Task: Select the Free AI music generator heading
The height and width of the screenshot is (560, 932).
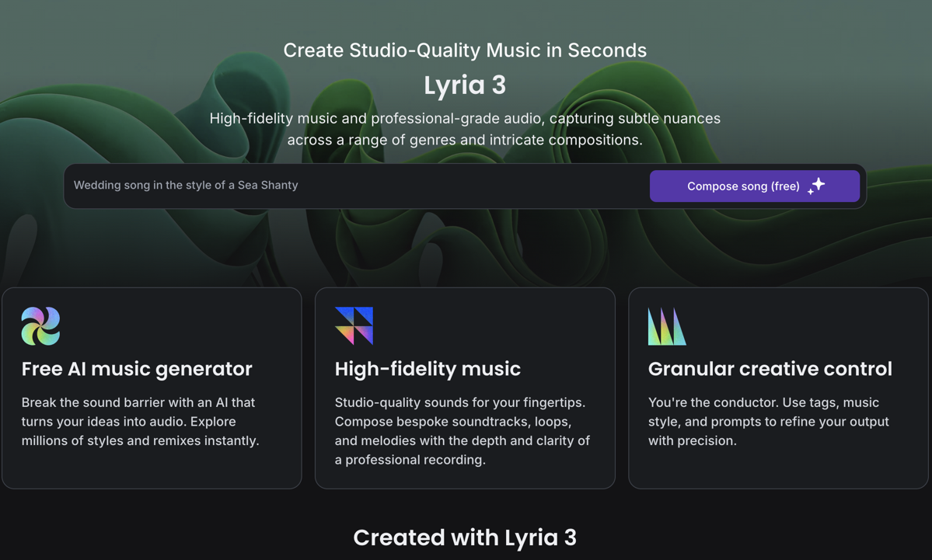Action: point(137,369)
